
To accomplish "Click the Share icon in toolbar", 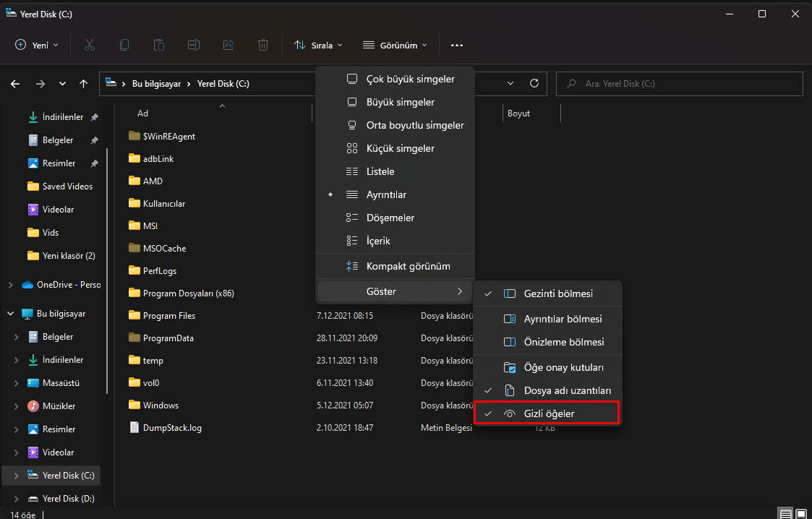I will [228, 45].
